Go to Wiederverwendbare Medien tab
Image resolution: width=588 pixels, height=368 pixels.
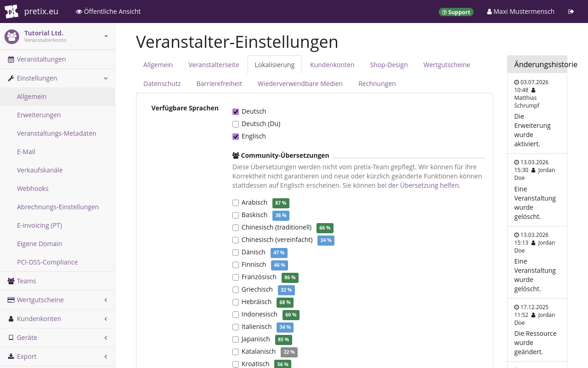[x=300, y=84]
